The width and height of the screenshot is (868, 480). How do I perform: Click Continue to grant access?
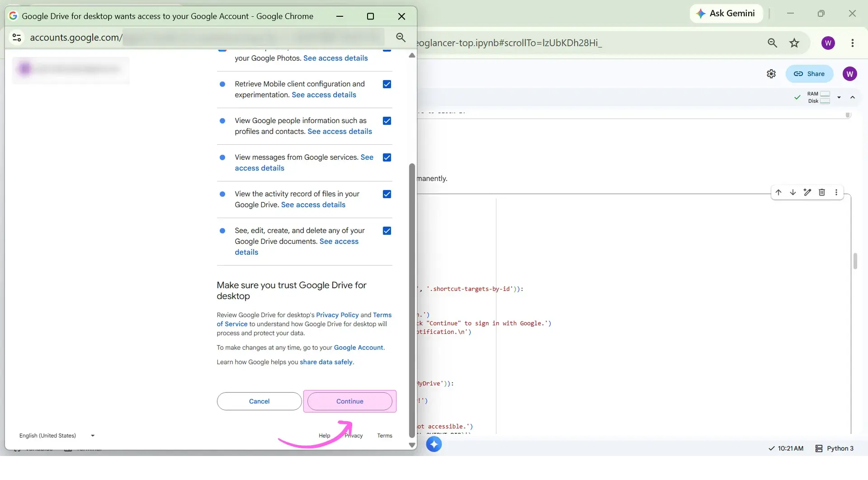tap(350, 401)
